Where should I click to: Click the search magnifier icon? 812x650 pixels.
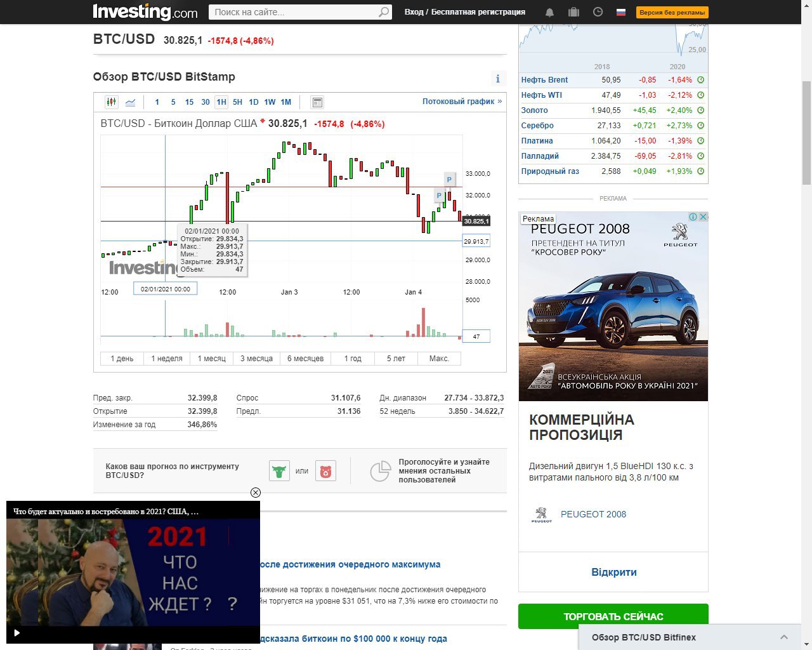(x=384, y=12)
